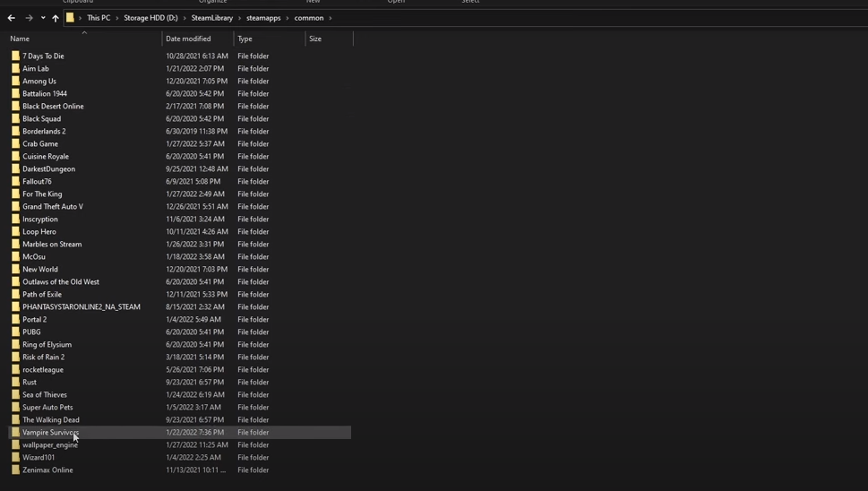The width and height of the screenshot is (868, 491).
Task: Expand chevron after common breadcrumb
Action: click(x=331, y=18)
